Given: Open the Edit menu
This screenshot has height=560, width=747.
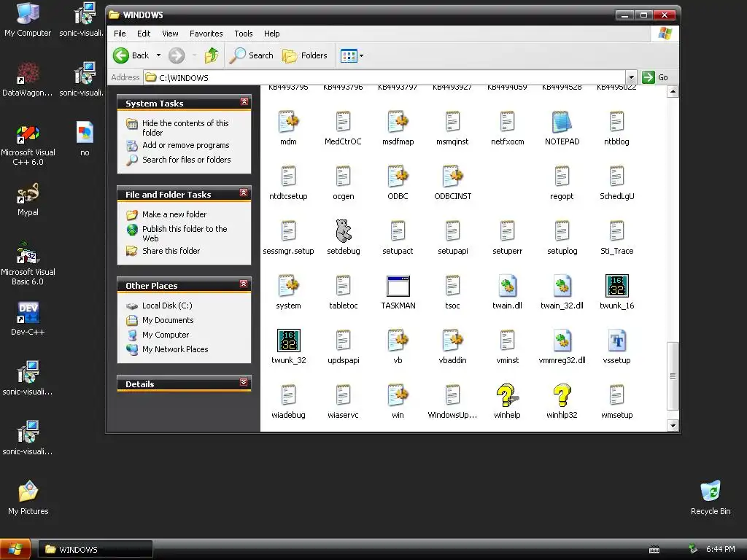Looking at the screenshot, I should (144, 34).
